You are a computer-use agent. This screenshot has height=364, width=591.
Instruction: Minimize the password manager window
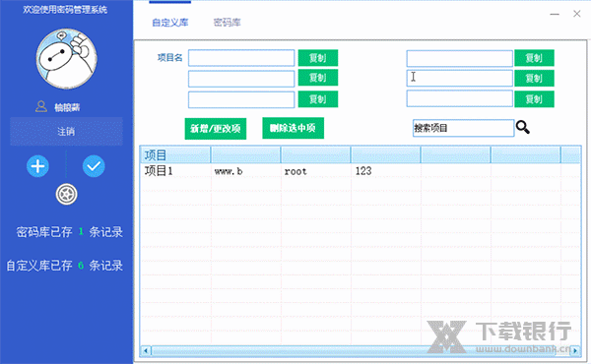coord(555,15)
